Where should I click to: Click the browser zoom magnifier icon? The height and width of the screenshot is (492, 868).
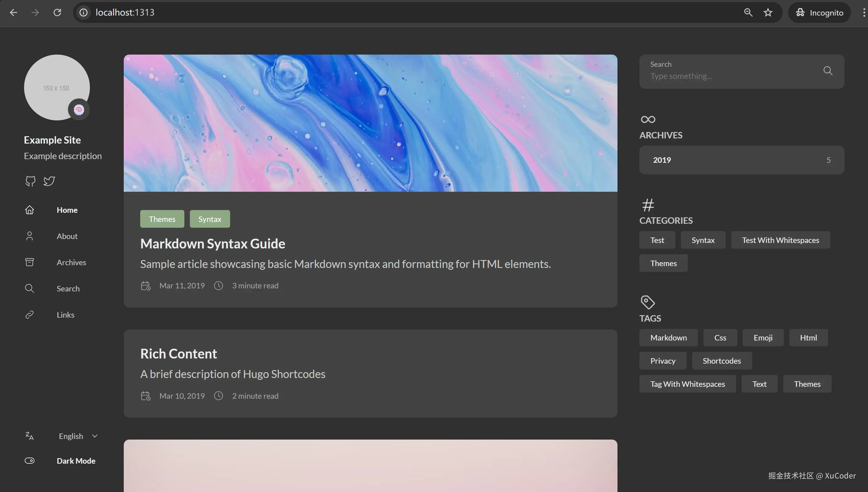point(748,12)
